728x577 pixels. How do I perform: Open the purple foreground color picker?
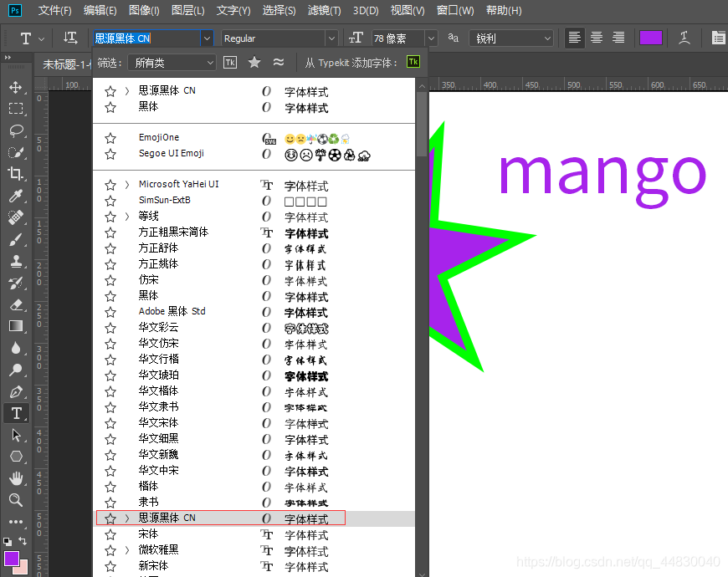click(x=12, y=559)
